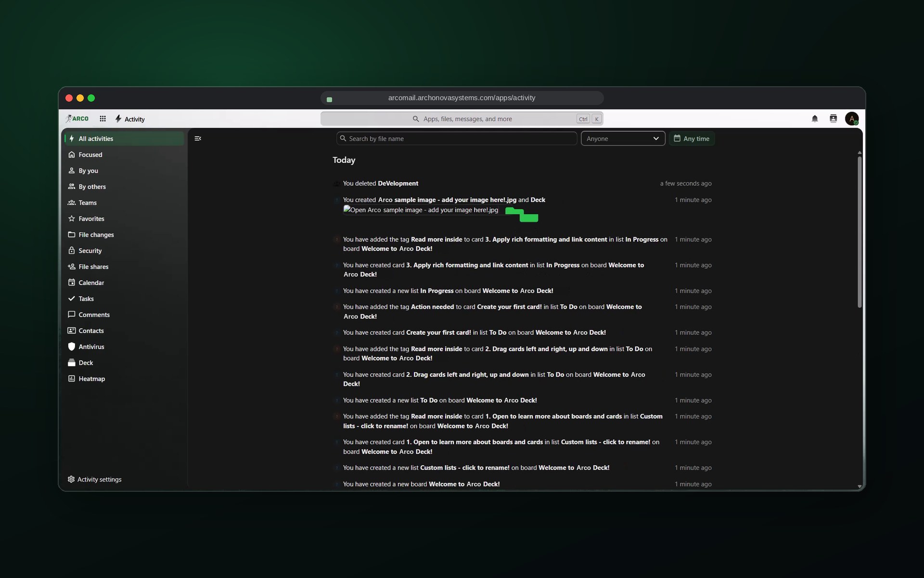Click the global Apps, files, messages search bar
The height and width of the screenshot is (578, 924).
click(x=462, y=119)
